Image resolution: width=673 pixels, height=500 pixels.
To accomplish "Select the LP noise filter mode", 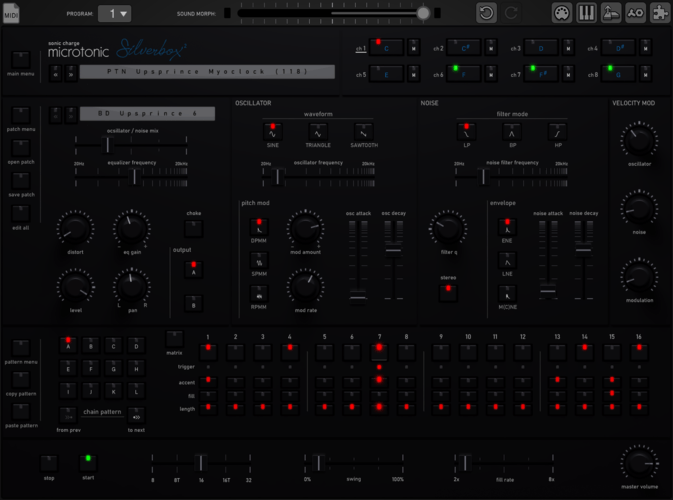I will (x=467, y=133).
